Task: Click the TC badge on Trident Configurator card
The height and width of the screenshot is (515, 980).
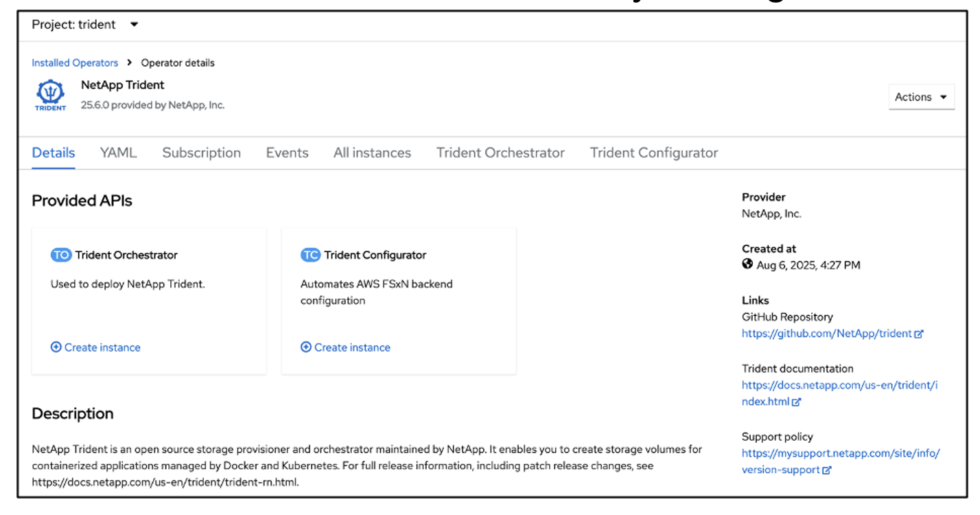Action: pyautogui.click(x=310, y=254)
